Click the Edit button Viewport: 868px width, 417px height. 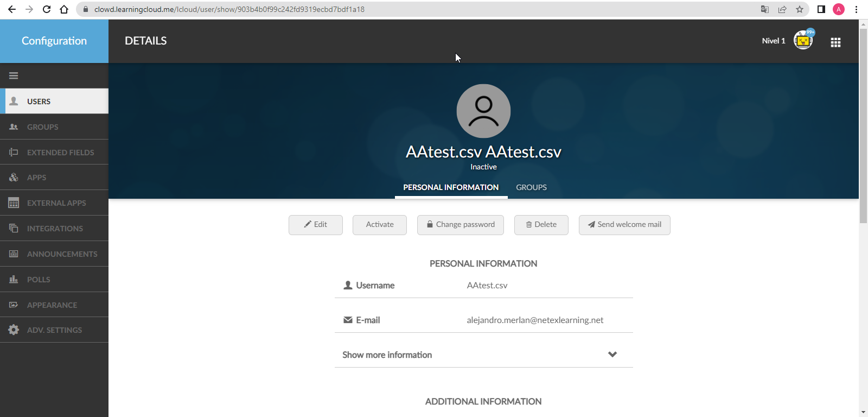[x=316, y=225]
